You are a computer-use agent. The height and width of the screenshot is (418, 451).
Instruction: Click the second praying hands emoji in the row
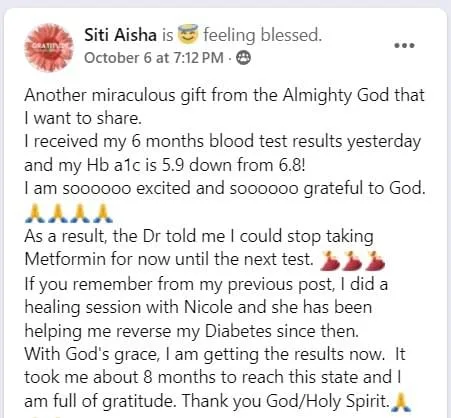tap(57, 213)
